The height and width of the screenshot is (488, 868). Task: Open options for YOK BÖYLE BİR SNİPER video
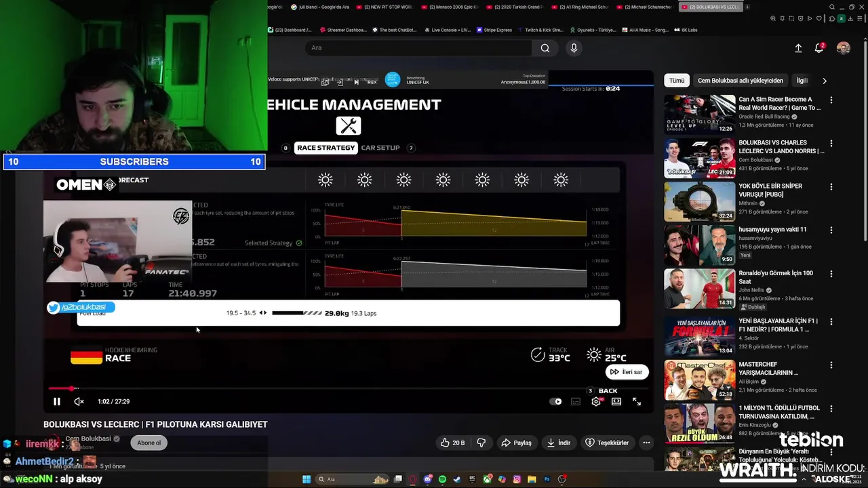[x=831, y=187]
